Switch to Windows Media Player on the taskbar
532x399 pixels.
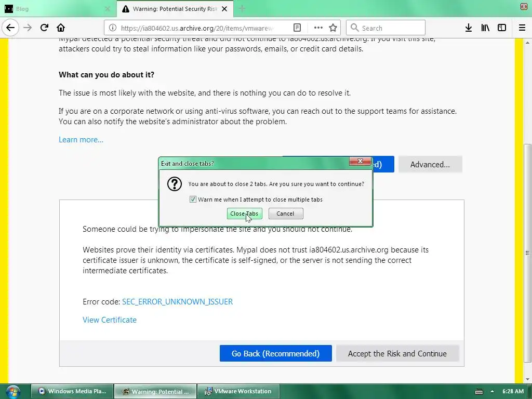[72, 391]
